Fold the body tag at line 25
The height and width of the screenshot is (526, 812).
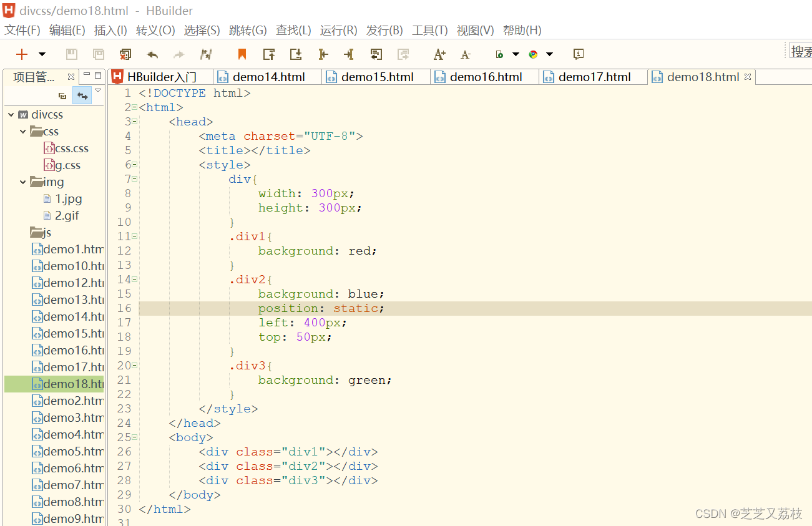134,437
